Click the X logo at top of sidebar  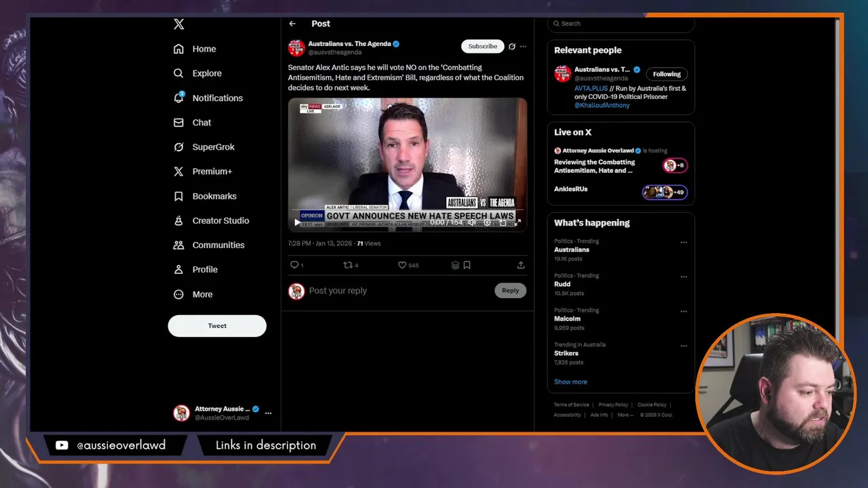coord(178,24)
